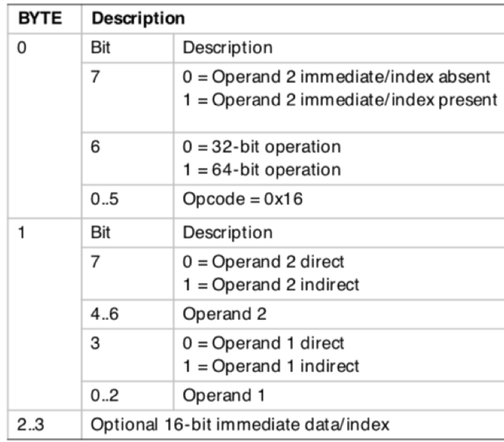Select 'Operand 2 immediate/index absent' text
504x442 pixels.
coord(351,77)
